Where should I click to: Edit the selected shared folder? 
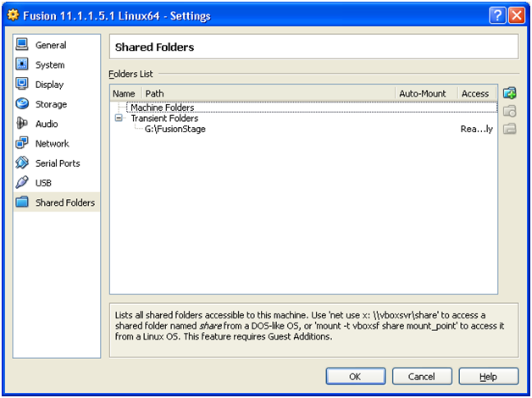tap(510, 111)
